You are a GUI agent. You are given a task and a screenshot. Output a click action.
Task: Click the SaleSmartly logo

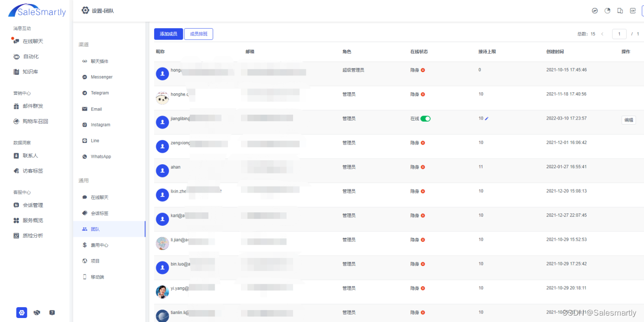pyautogui.click(x=37, y=11)
